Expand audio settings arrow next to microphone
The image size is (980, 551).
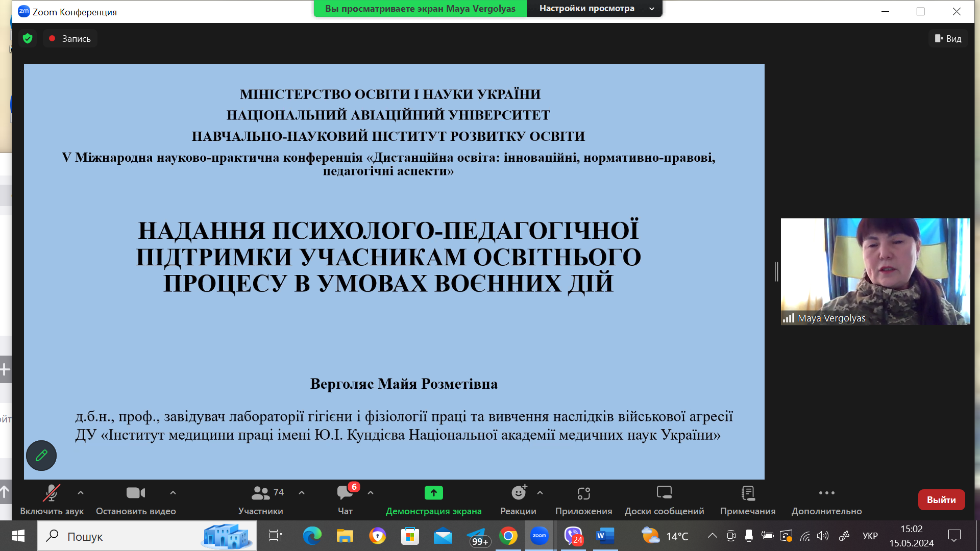(x=81, y=493)
